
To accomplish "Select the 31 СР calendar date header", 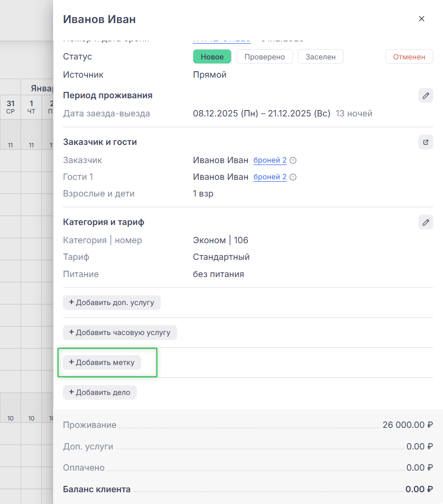I will [x=10, y=107].
